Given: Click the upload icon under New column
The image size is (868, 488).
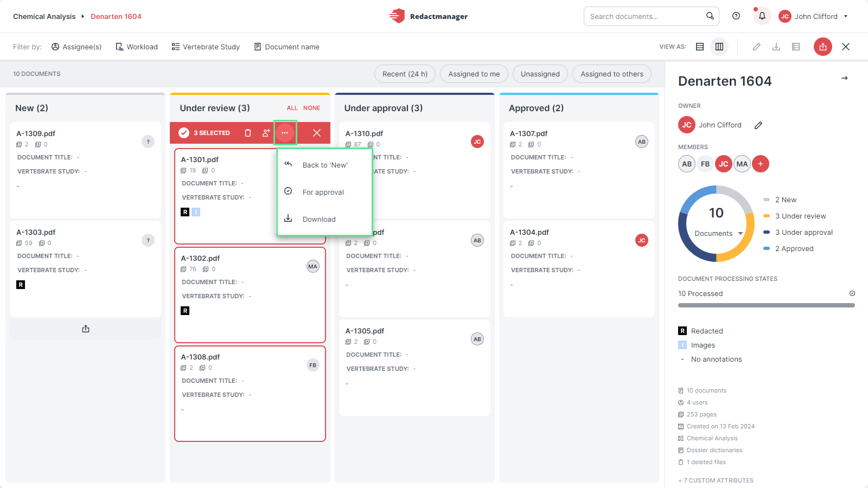Looking at the screenshot, I should point(86,329).
